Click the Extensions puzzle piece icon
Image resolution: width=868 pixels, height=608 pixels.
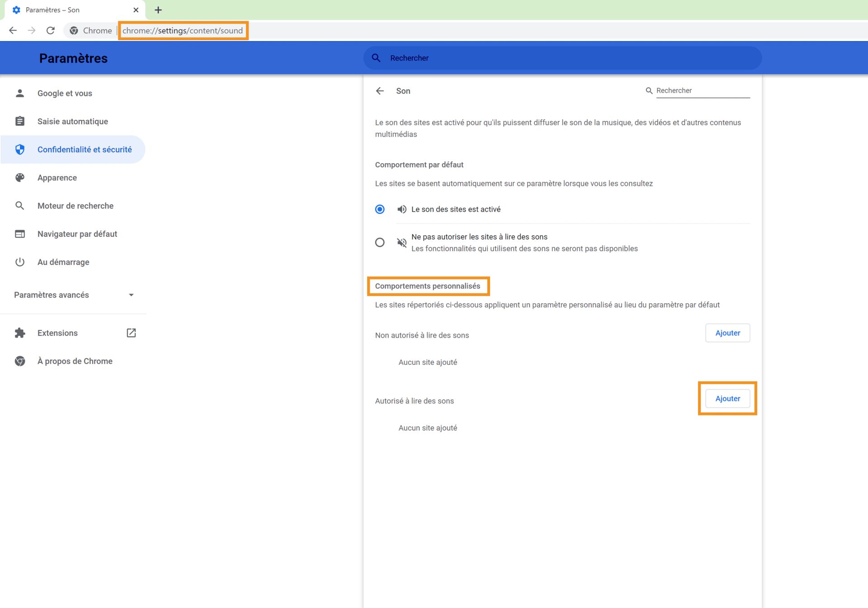tap(20, 333)
